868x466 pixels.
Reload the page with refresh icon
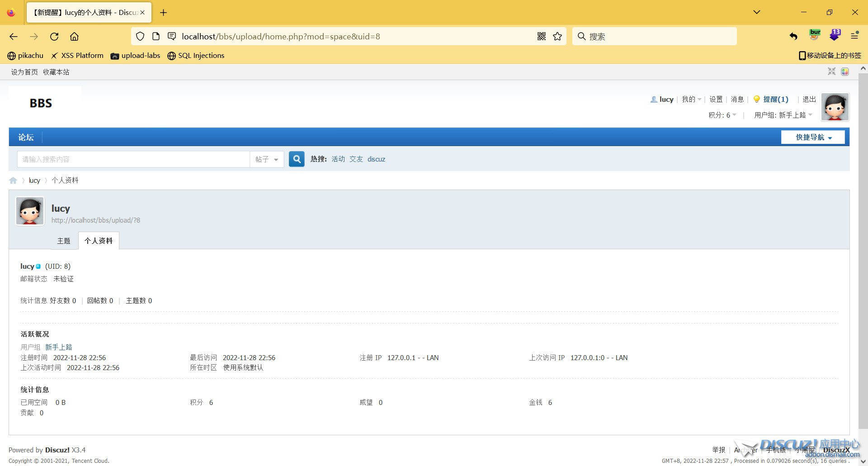pyautogui.click(x=54, y=37)
